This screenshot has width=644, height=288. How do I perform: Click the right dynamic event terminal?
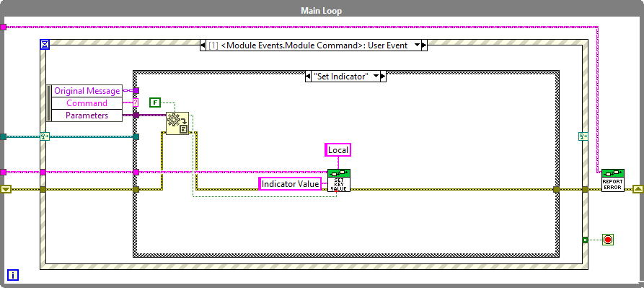(583, 136)
